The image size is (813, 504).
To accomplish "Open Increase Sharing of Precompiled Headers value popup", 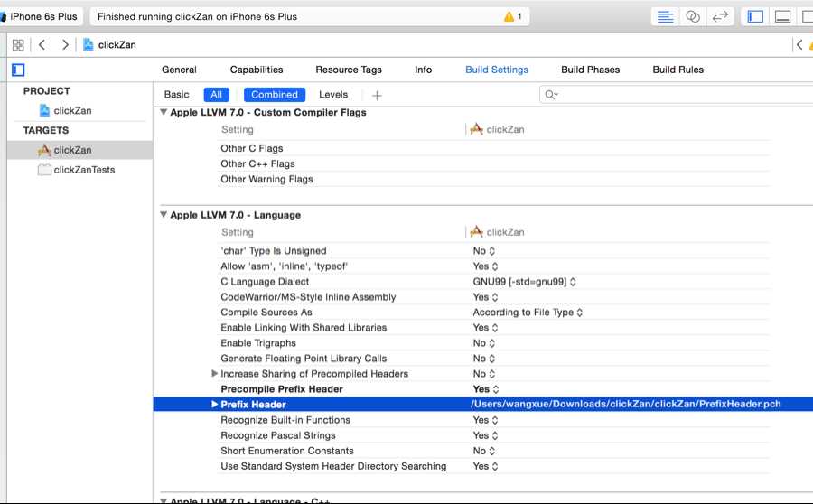I will 484,374.
